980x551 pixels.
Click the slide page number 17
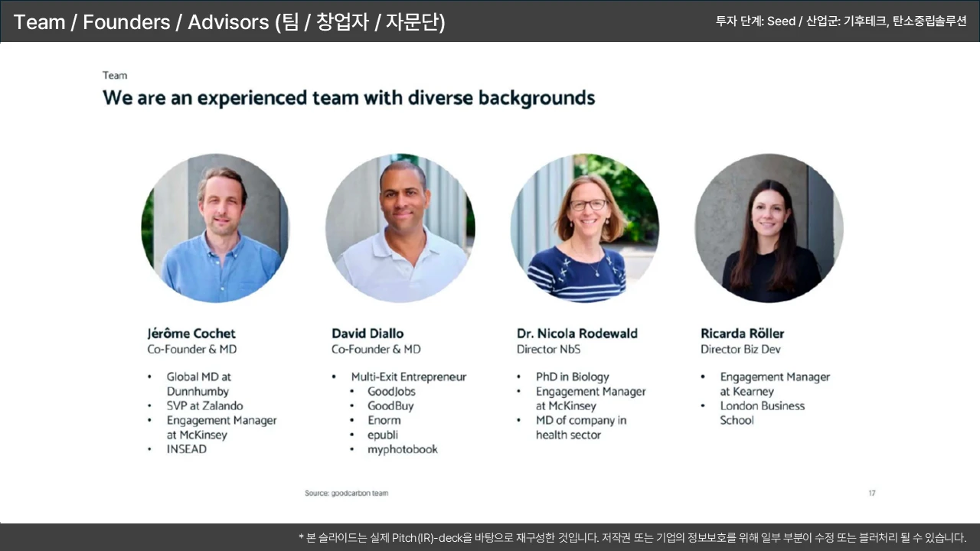[x=872, y=493]
